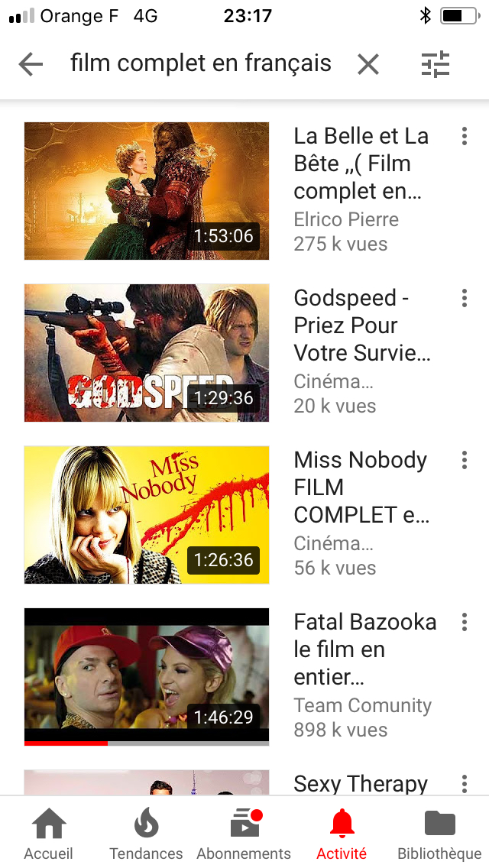The height and width of the screenshot is (868, 489).
Task: Tap the back arrow in the search bar
Action: coord(31,65)
